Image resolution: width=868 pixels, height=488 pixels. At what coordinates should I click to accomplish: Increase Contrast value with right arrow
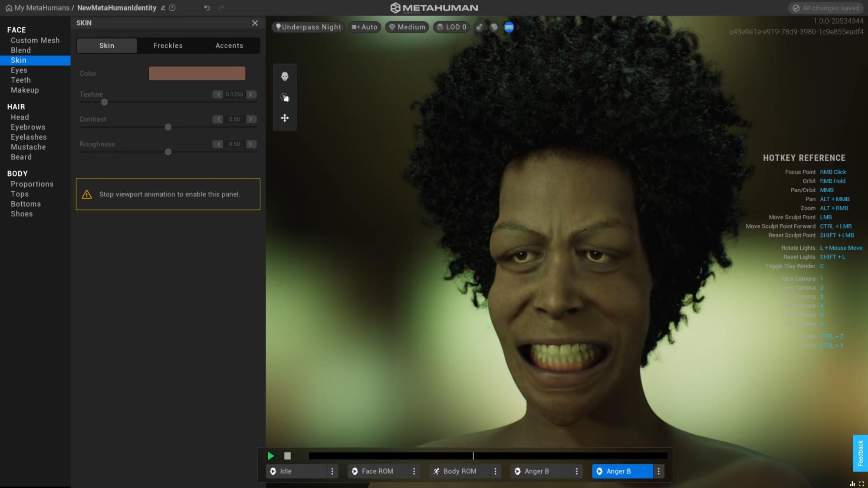pyautogui.click(x=251, y=119)
